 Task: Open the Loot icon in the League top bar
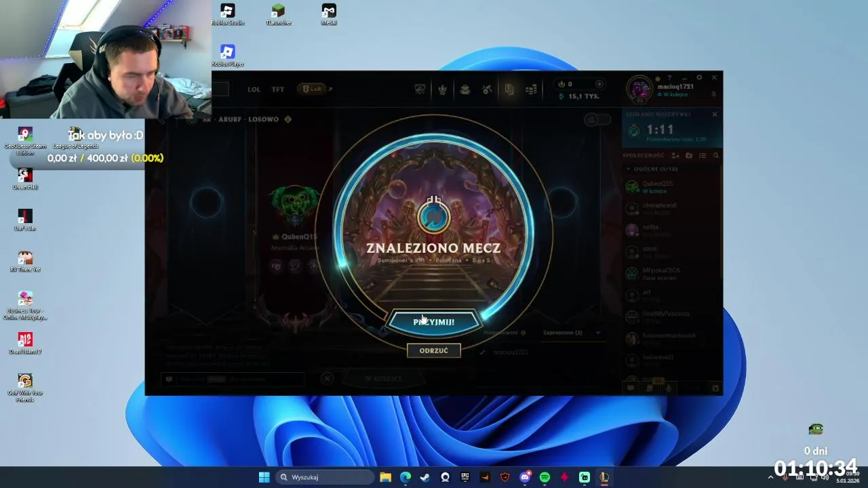point(509,89)
